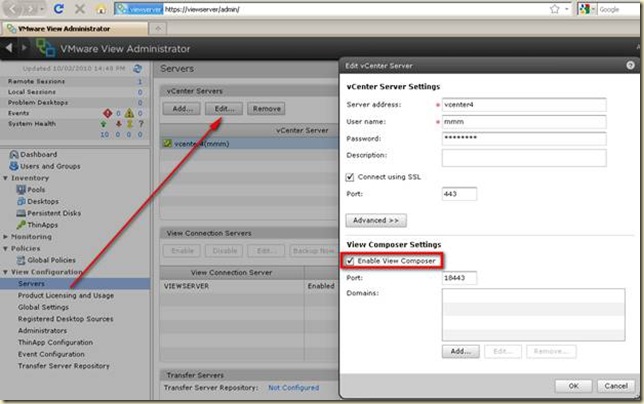Collapse the Inventory tree section
The width and height of the screenshot is (644, 404).
click(x=5, y=178)
